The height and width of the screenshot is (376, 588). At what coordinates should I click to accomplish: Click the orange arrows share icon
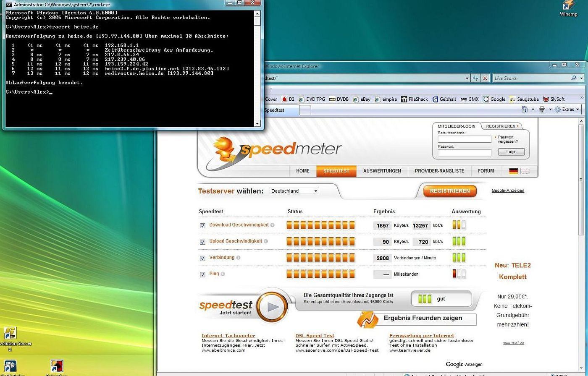click(x=368, y=320)
